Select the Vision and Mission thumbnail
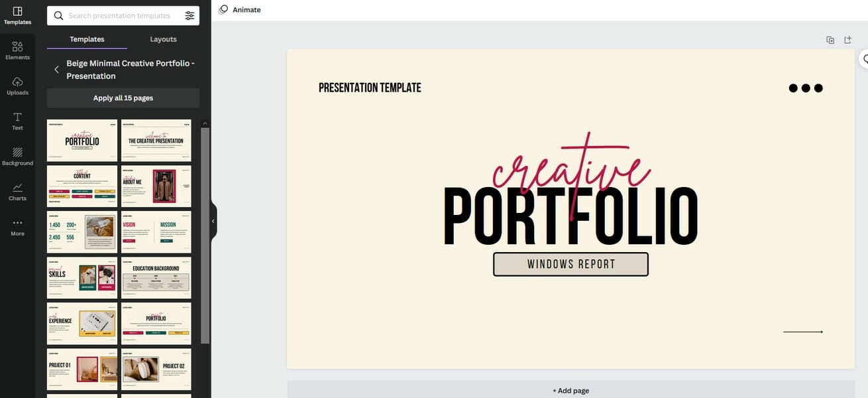The height and width of the screenshot is (398, 868). pos(156,232)
